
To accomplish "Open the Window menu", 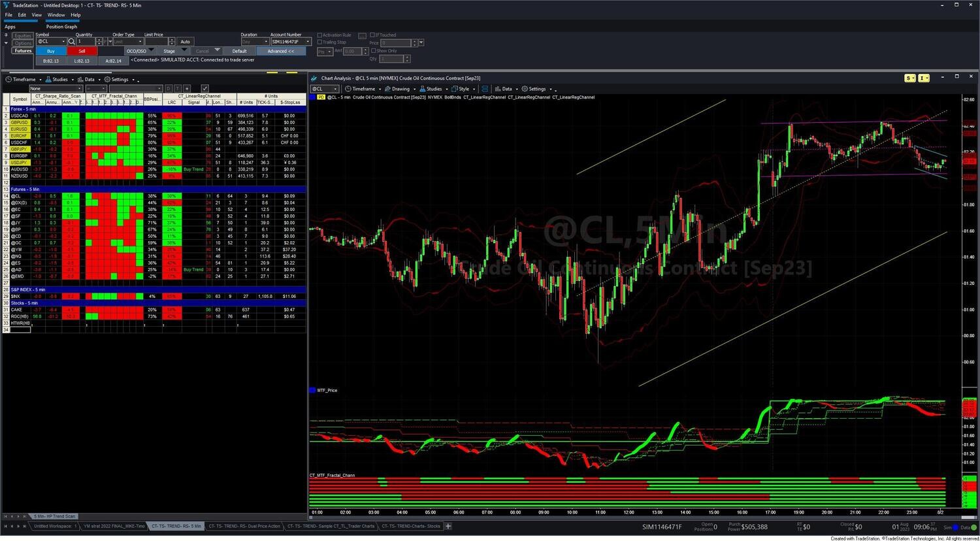I will (56, 14).
